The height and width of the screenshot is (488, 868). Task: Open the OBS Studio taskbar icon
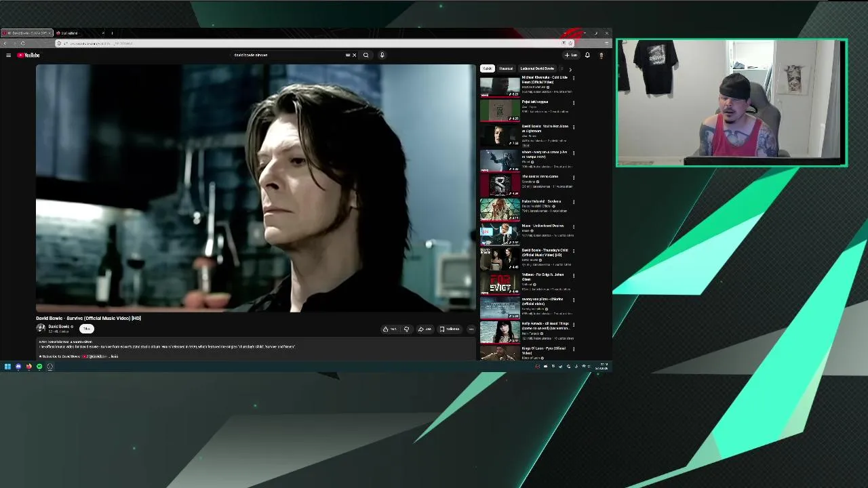point(50,367)
